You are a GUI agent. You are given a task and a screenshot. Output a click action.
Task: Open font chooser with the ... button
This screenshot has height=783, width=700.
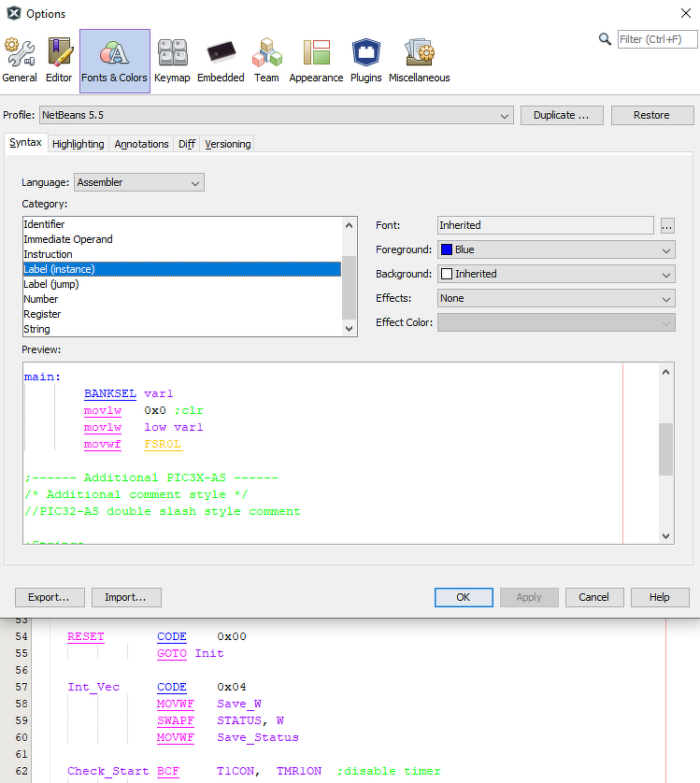tap(667, 226)
